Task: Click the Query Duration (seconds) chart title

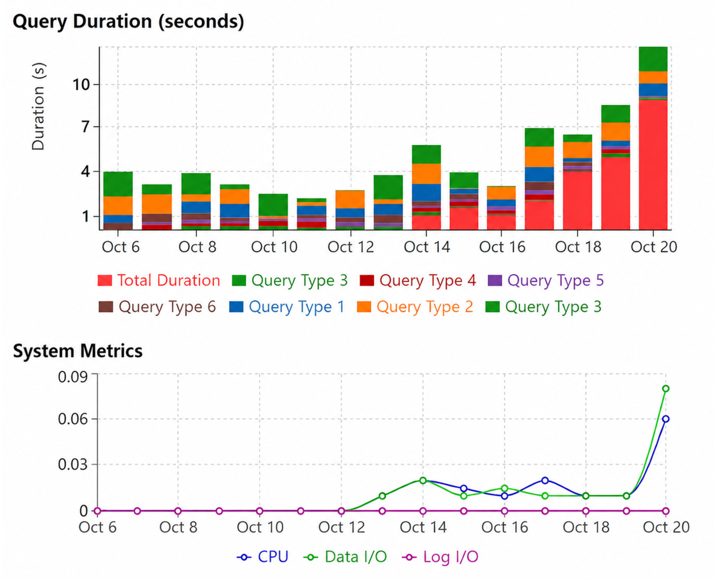Action: pos(128,21)
